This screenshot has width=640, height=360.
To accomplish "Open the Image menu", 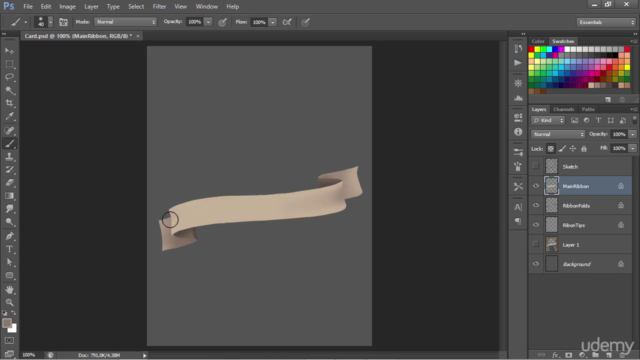I will tap(67, 7).
